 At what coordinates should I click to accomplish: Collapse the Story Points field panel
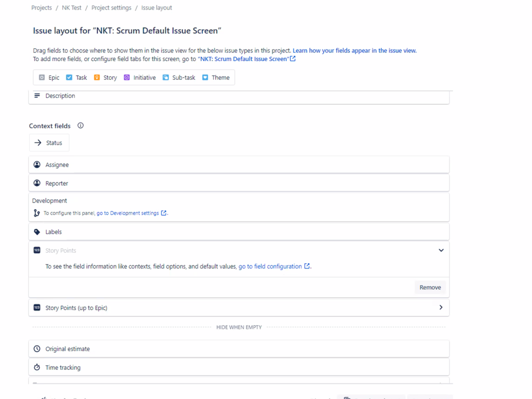pyautogui.click(x=441, y=250)
